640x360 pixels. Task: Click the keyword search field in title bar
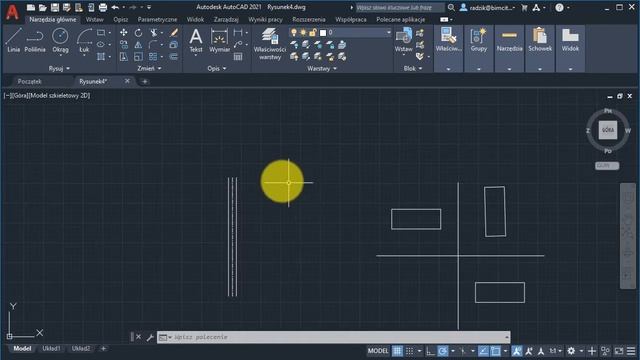click(400, 7)
